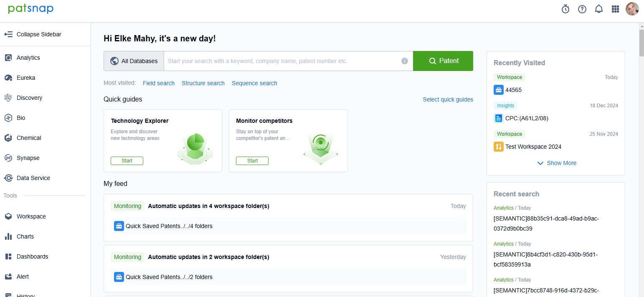The image size is (644, 297).
Task: Expand Show More in Recently Visited
Action: coord(557,163)
